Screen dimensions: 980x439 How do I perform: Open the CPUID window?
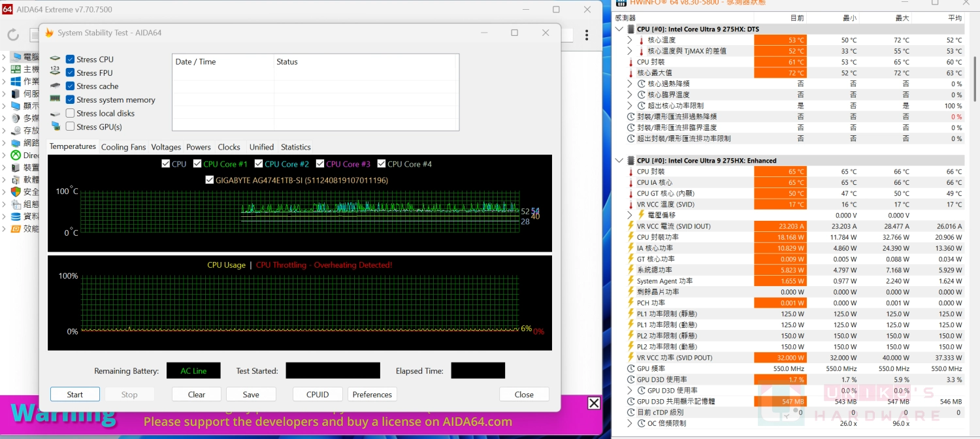[318, 395]
